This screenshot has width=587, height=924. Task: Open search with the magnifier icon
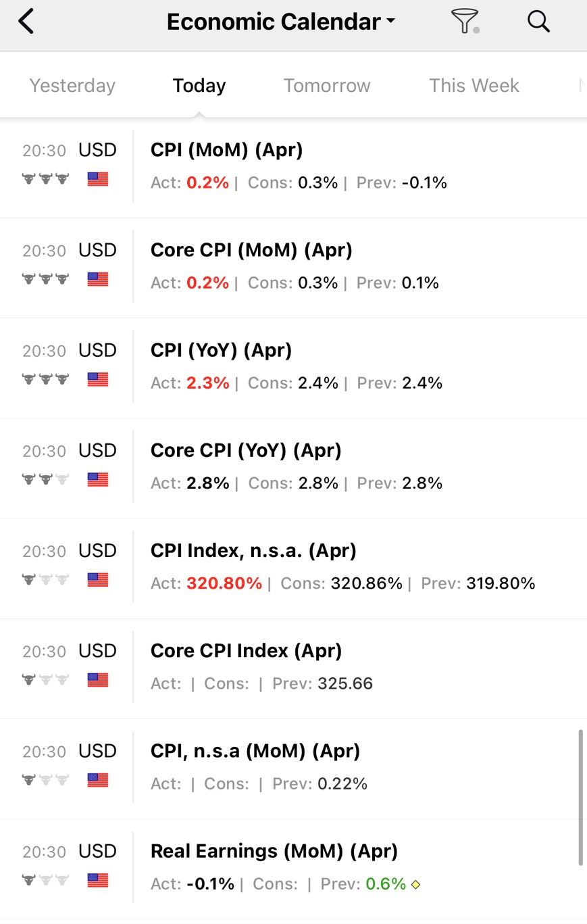[x=538, y=21]
